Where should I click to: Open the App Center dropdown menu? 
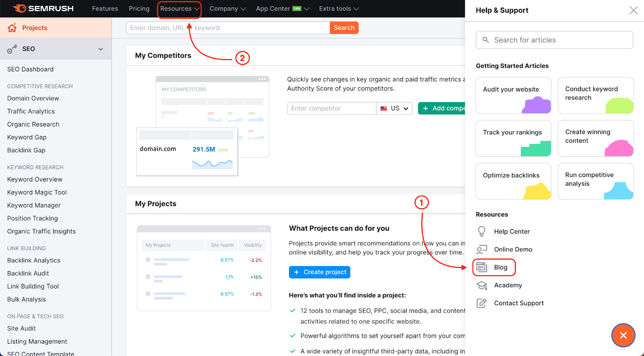point(283,9)
